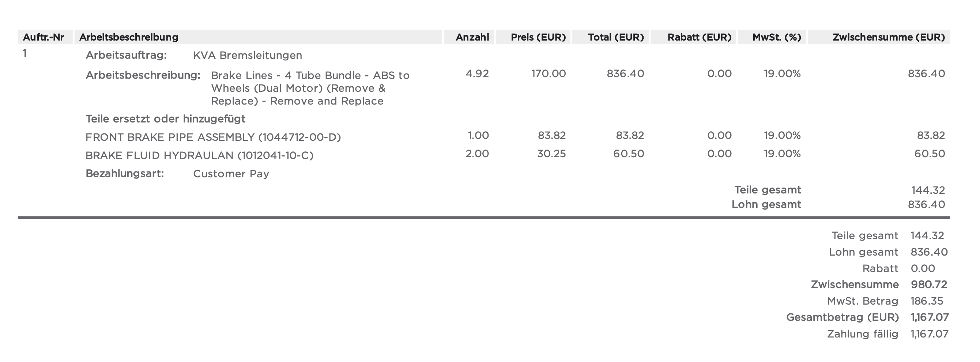Click the Customer Pay payment type
This screenshot has height=362, width=980.
(x=231, y=174)
